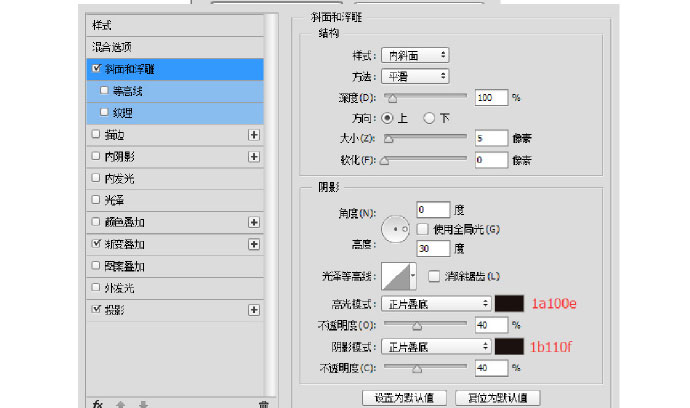Screen dimensions: 690x408
Task: Open the 方法 dropdown showing 平滑
Action: click(415, 77)
